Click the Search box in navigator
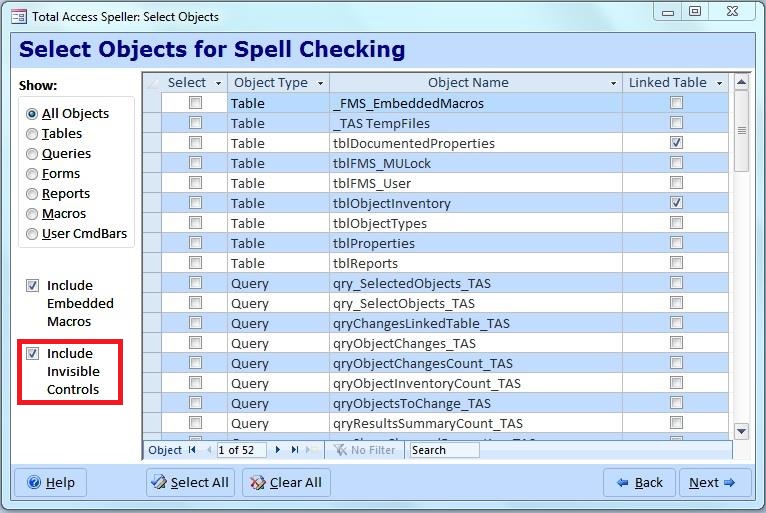The image size is (766, 513). click(444, 450)
